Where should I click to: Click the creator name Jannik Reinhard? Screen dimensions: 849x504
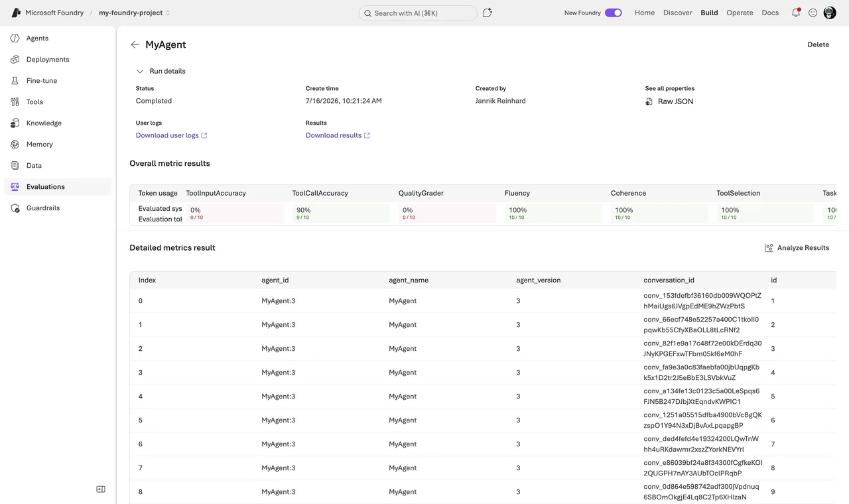pyautogui.click(x=501, y=101)
